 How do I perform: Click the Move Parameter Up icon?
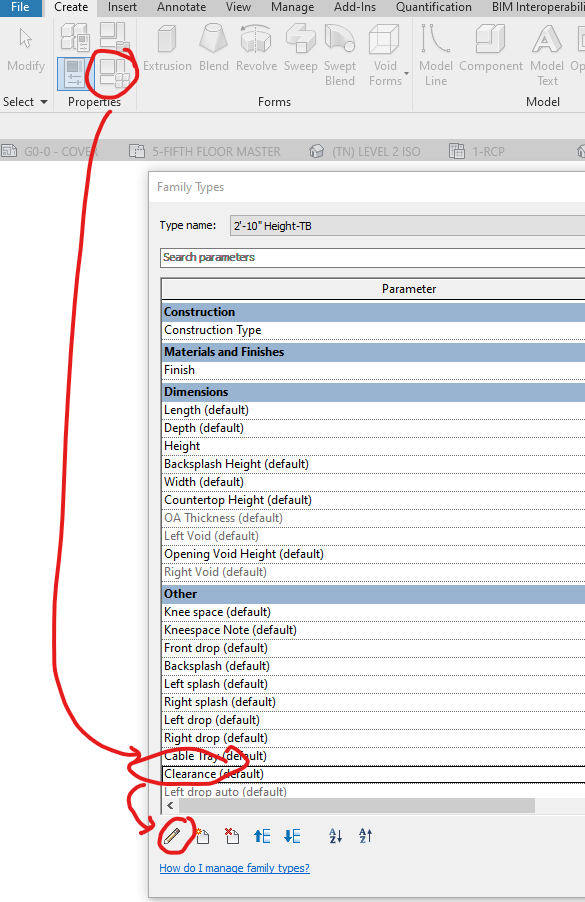click(x=262, y=836)
